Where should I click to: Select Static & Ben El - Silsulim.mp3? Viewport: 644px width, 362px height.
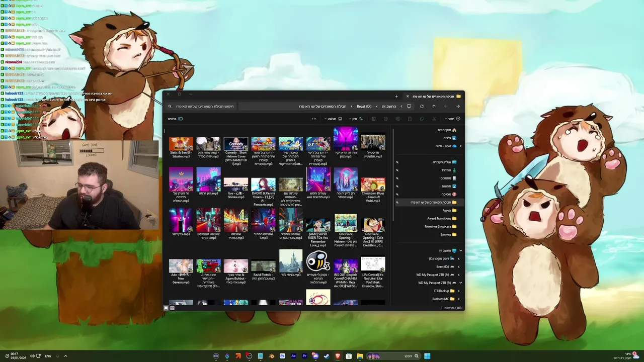pos(181,148)
